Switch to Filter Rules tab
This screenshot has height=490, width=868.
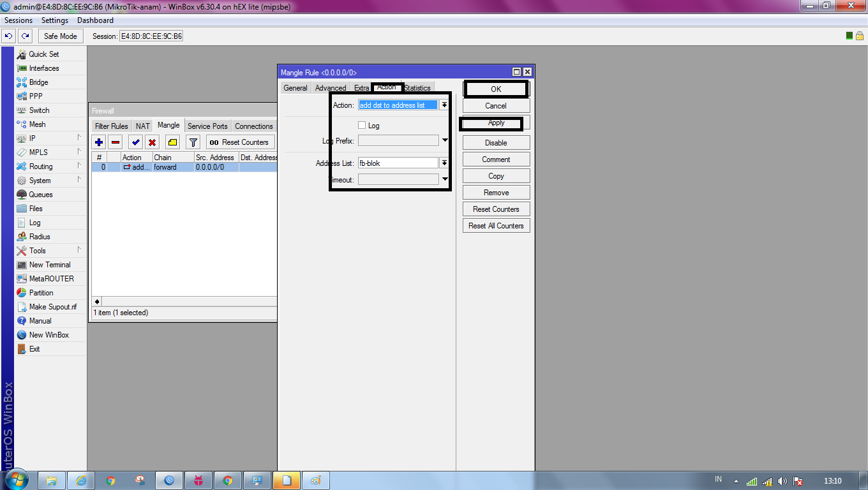point(112,126)
